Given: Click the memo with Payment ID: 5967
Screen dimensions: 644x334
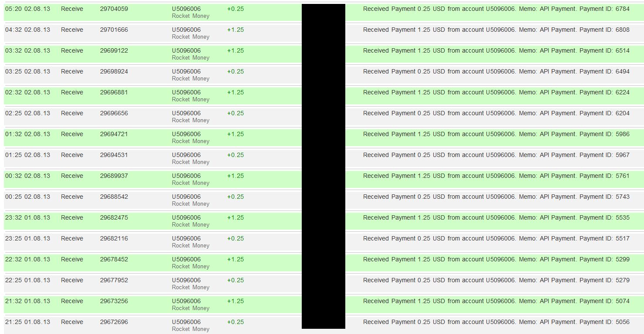Looking at the screenshot, I should 496,155.
